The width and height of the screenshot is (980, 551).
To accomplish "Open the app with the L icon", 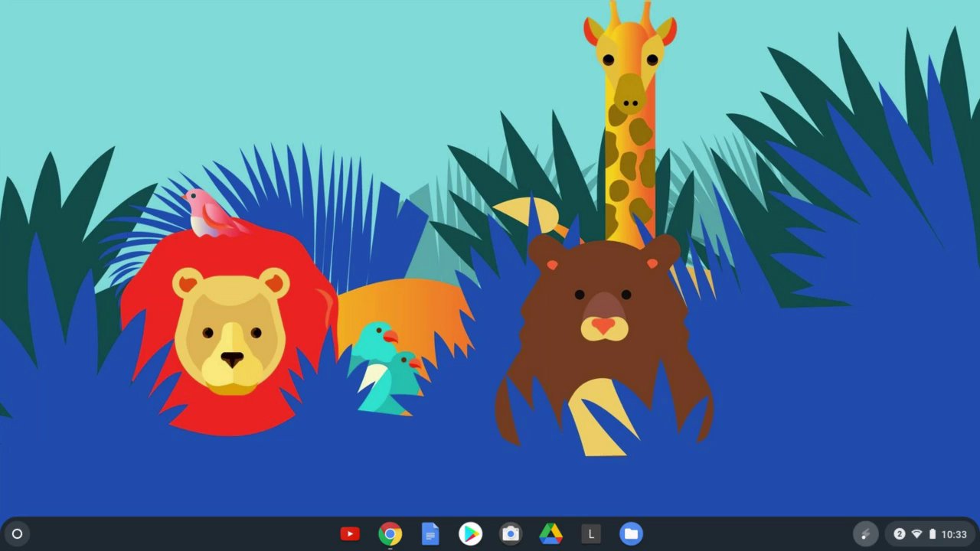I will point(591,534).
